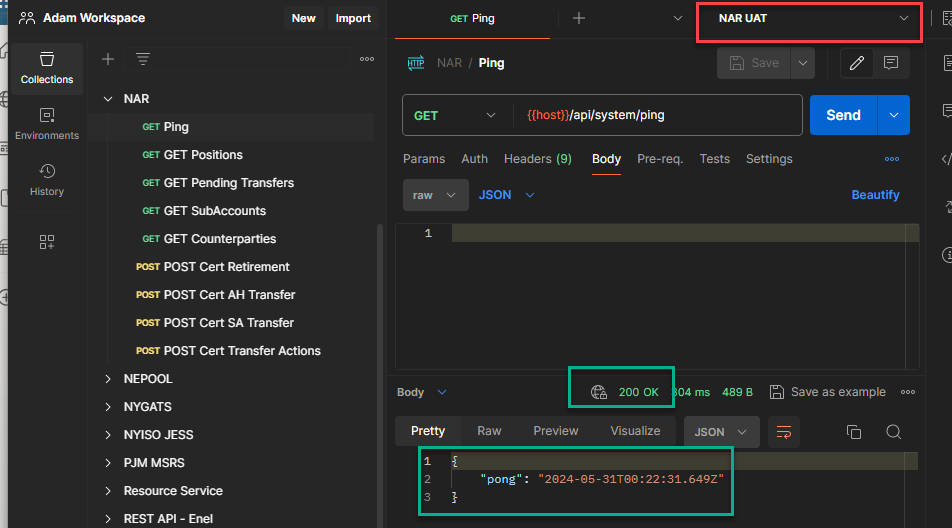Open the raw body type dropdown
Image resolution: width=952 pixels, height=528 pixels.
435,195
